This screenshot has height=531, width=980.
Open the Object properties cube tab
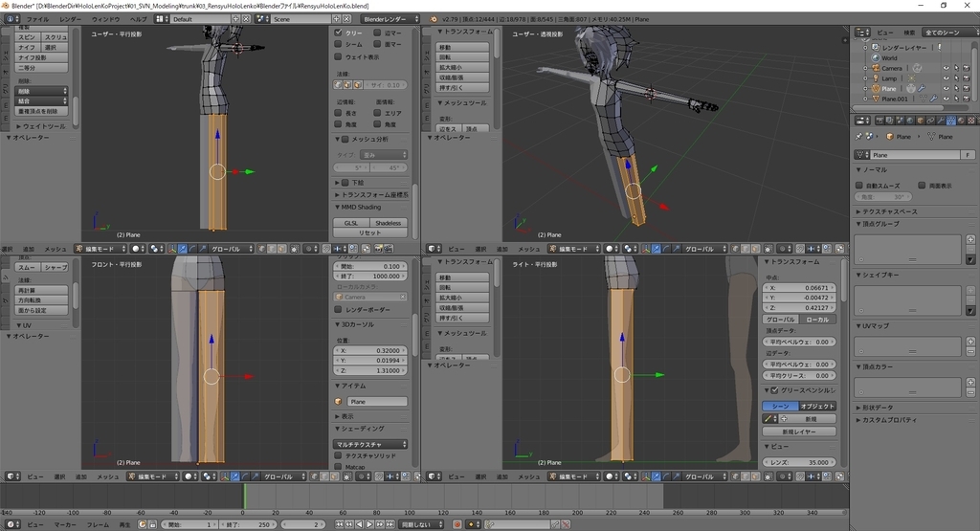pyautogui.click(x=920, y=120)
